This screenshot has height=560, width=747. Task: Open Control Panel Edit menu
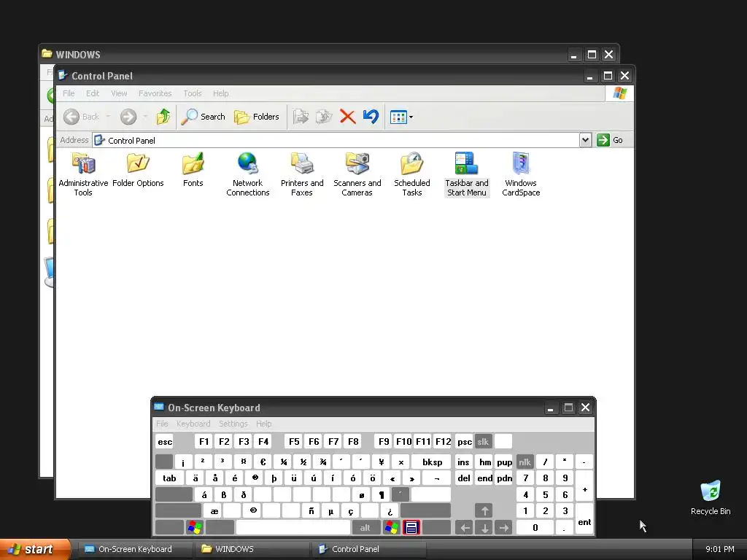pos(93,93)
